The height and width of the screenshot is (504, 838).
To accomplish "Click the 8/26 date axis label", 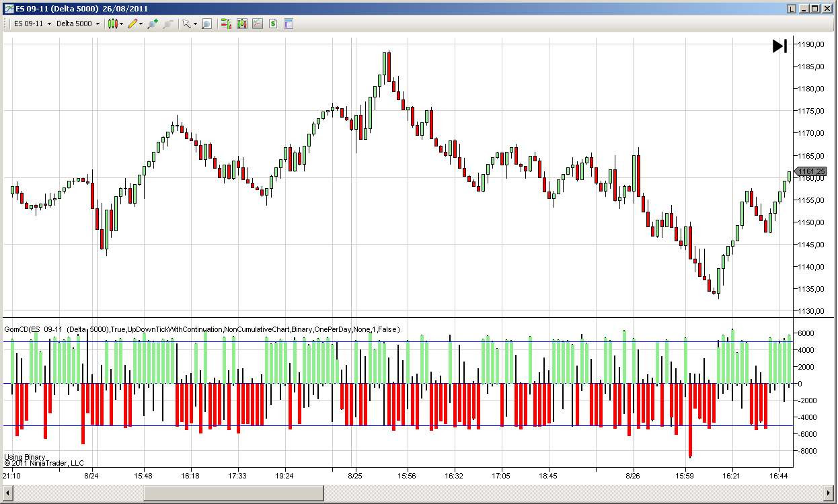I will pyautogui.click(x=633, y=476).
